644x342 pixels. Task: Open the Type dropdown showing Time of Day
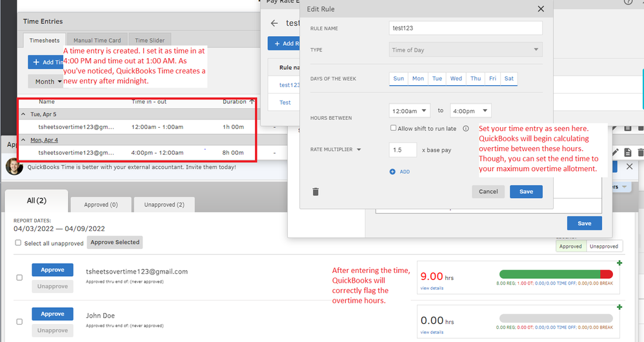(465, 50)
